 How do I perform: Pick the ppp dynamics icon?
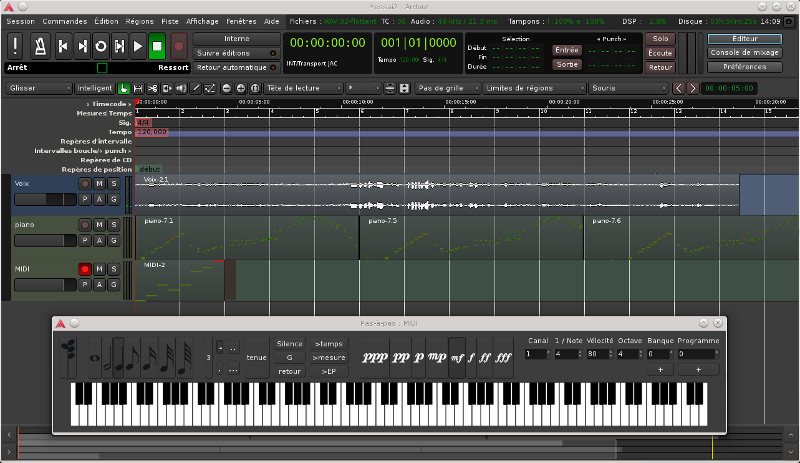[374, 356]
